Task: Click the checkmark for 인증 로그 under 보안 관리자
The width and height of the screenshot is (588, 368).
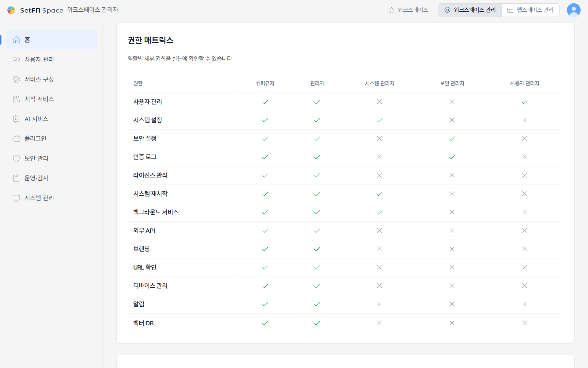Action: point(452,157)
